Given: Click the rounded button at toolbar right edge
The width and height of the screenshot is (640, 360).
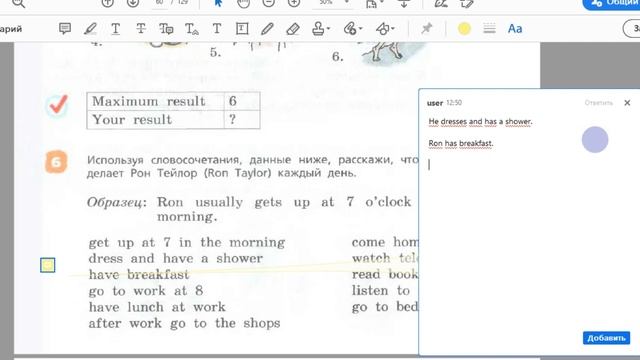Looking at the screenshot, I should 631,29.
